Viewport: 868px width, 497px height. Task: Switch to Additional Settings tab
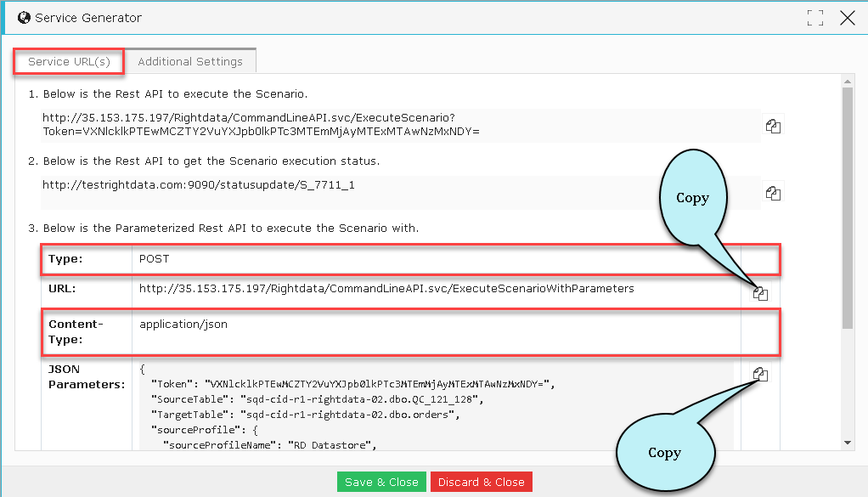tap(190, 61)
